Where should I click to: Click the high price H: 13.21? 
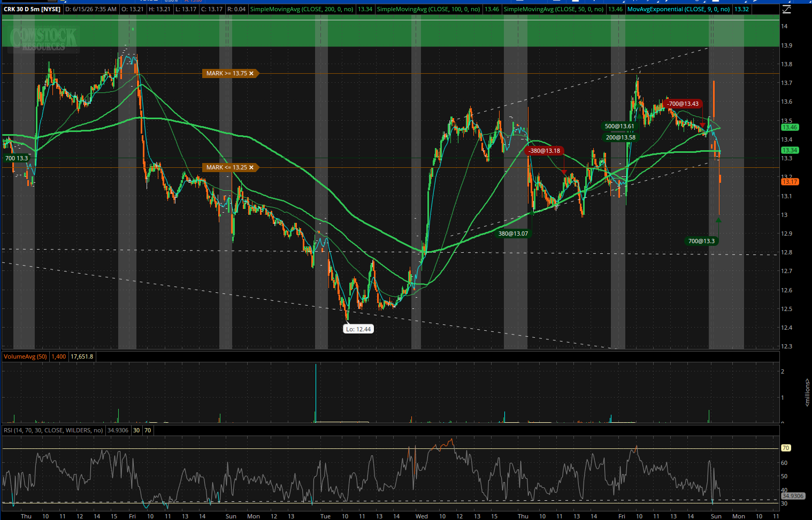pos(159,9)
